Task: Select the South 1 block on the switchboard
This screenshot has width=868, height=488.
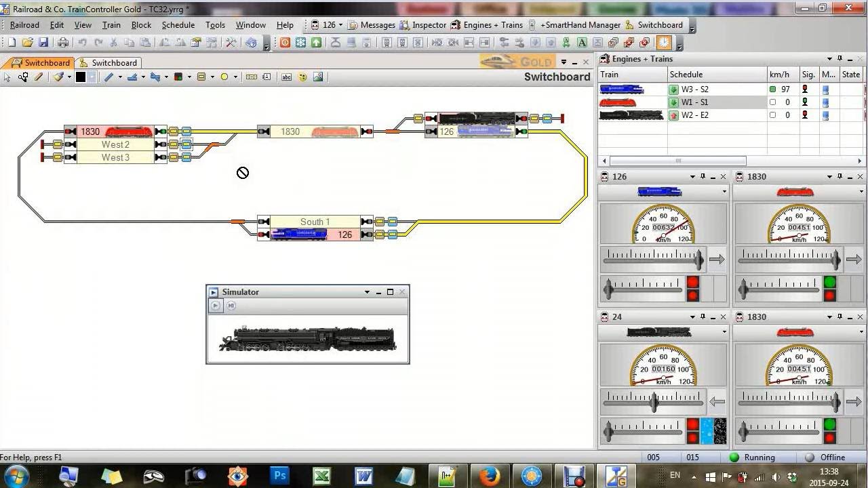Action: tap(315, 222)
